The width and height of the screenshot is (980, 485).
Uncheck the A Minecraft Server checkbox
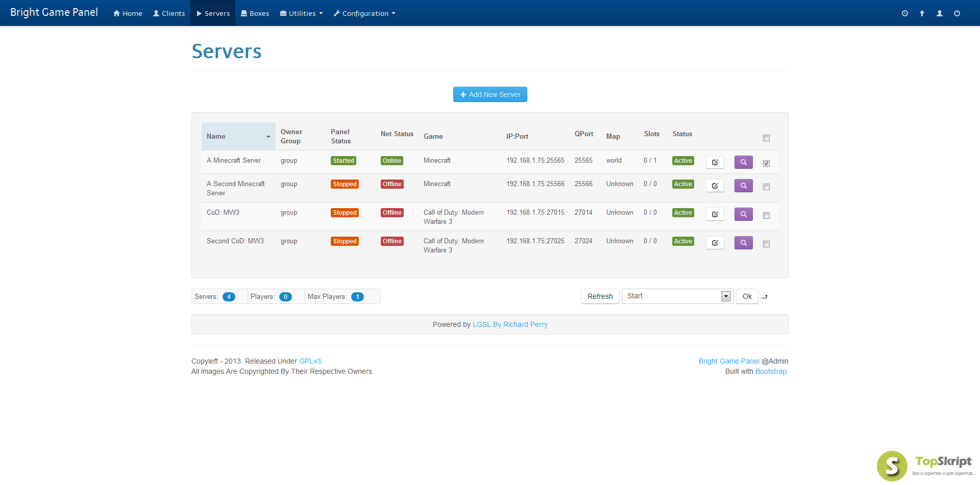point(766,163)
